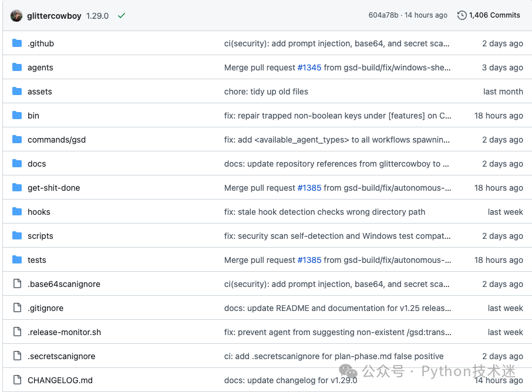Open commit hash 604a78b
This screenshot has height=392, width=532.
pyautogui.click(x=383, y=15)
